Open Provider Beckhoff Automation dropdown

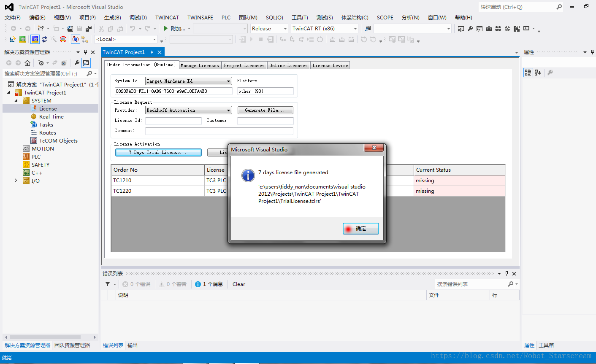pos(228,110)
